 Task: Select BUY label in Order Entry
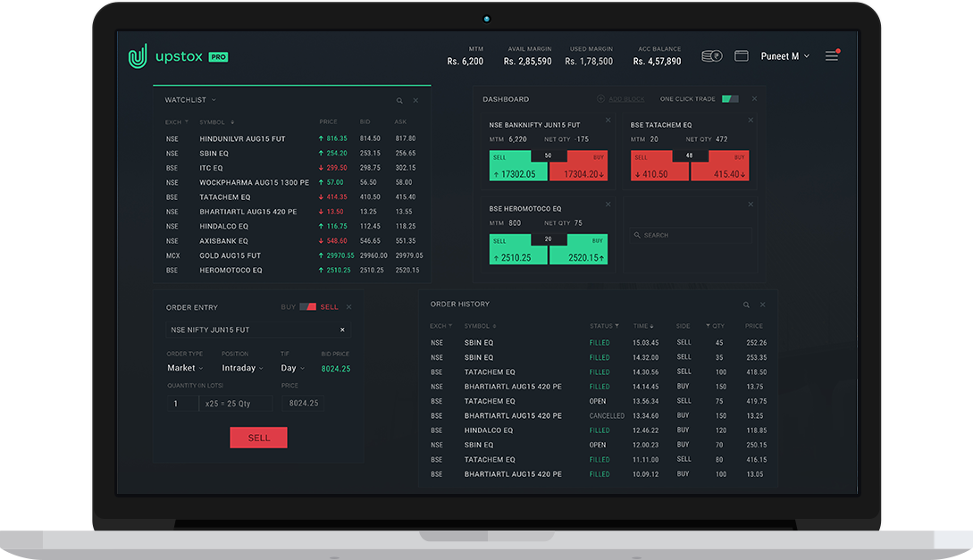[288, 307]
